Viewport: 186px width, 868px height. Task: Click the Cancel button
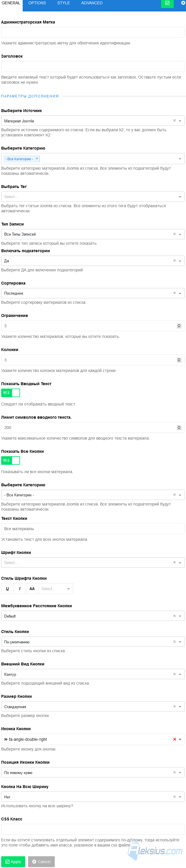[x=42, y=862]
